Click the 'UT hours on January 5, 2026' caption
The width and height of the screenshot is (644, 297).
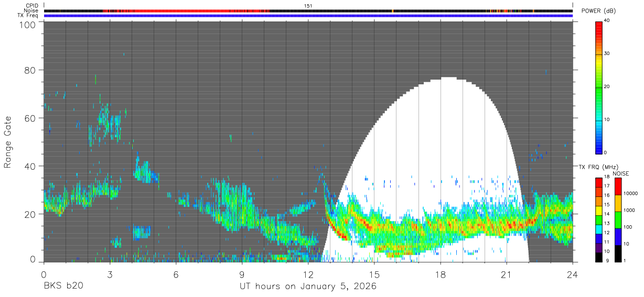308,287
